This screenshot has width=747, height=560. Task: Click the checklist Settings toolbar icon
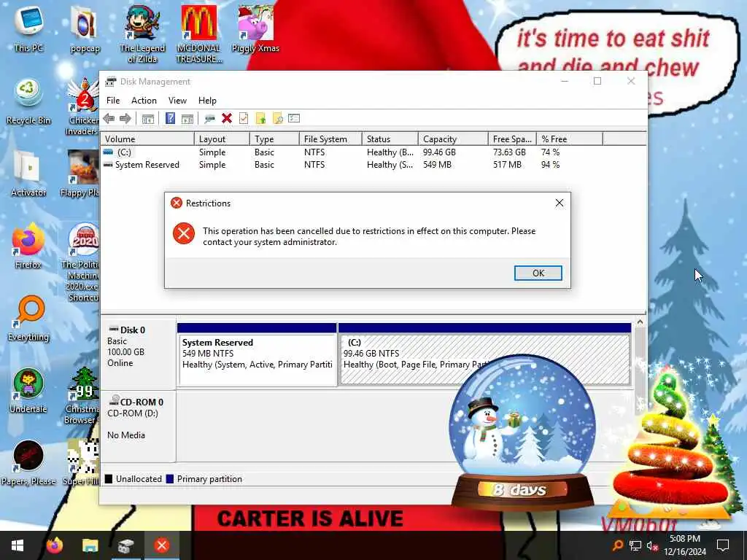pos(294,119)
